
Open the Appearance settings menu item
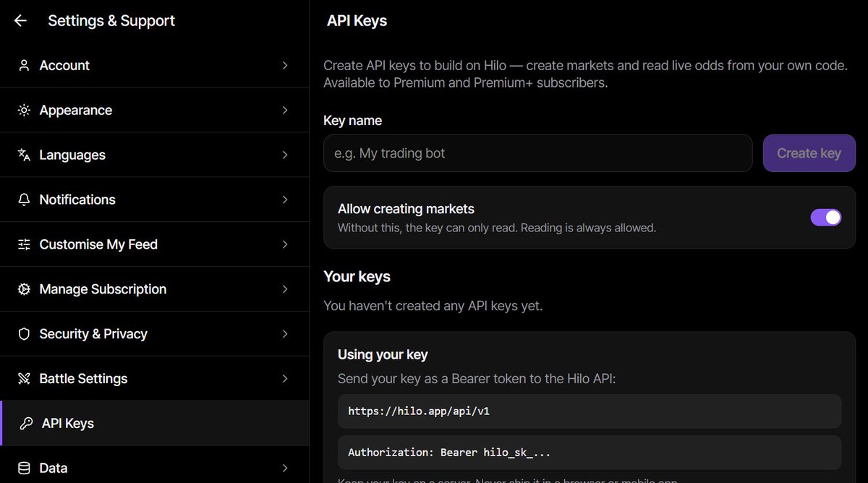click(x=154, y=111)
